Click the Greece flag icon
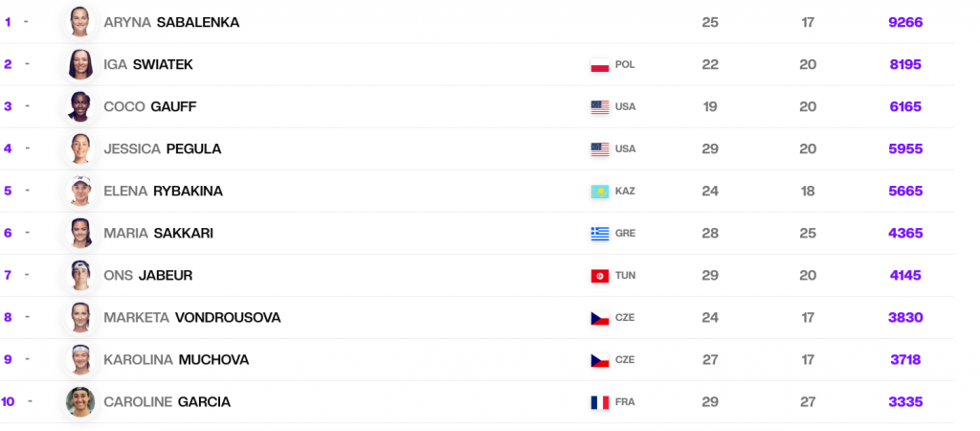Image resolution: width=980 pixels, height=431 pixels. point(600,234)
